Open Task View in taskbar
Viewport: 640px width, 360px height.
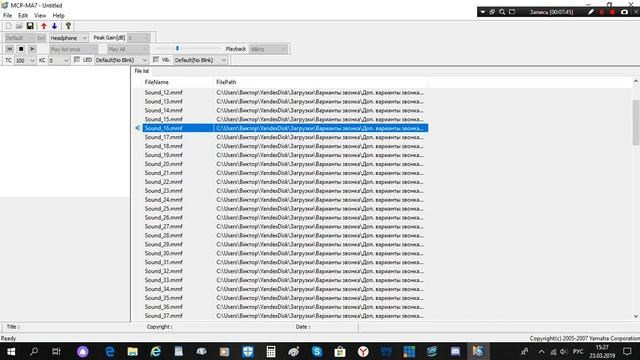(56, 351)
